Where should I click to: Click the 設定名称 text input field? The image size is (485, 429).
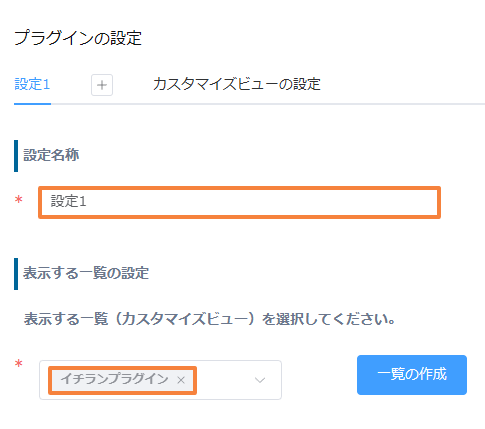tap(239, 202)
